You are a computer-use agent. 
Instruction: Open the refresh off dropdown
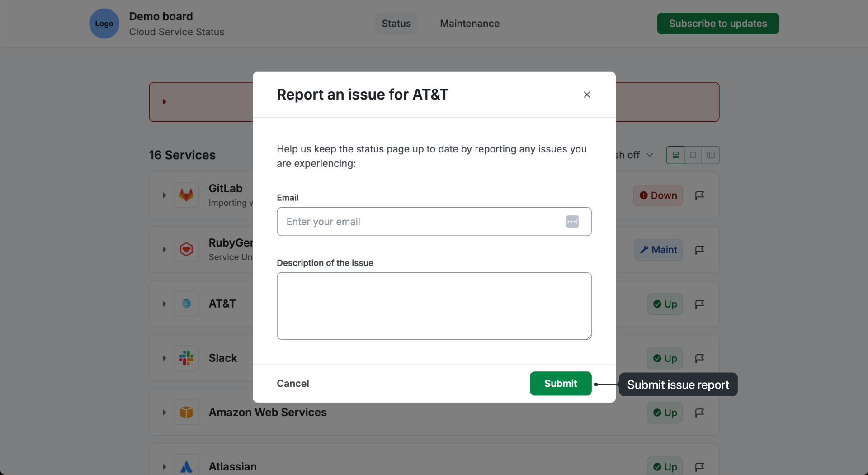[635, 155]
